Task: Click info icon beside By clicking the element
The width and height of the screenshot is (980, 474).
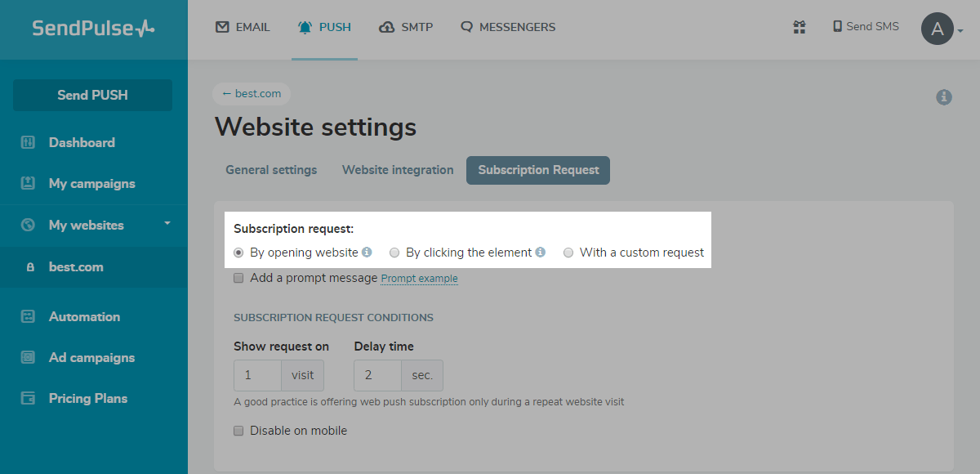Action: [541, 253]
